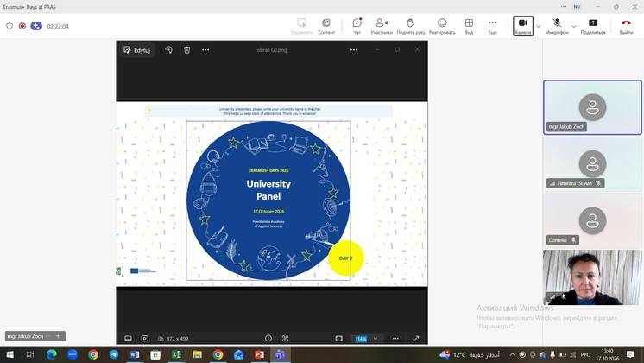Enter full screen in the Photos window

[x=416, y=338]
